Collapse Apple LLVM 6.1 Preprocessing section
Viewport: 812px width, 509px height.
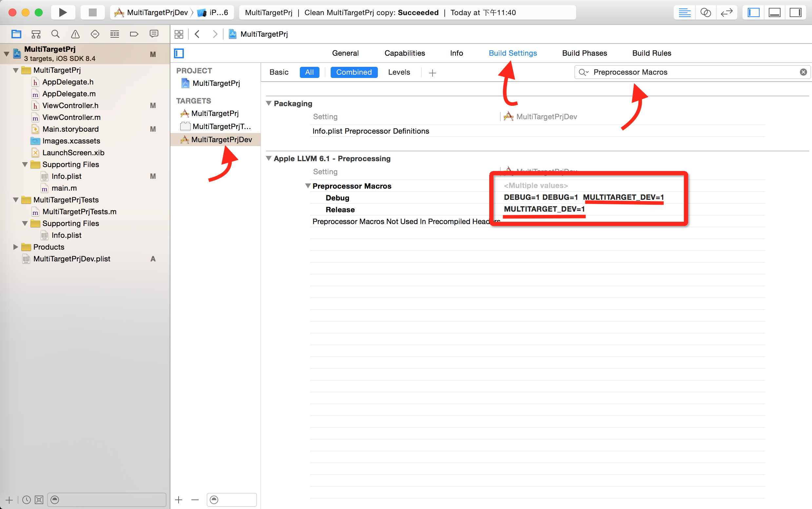(x=269, y=158)
